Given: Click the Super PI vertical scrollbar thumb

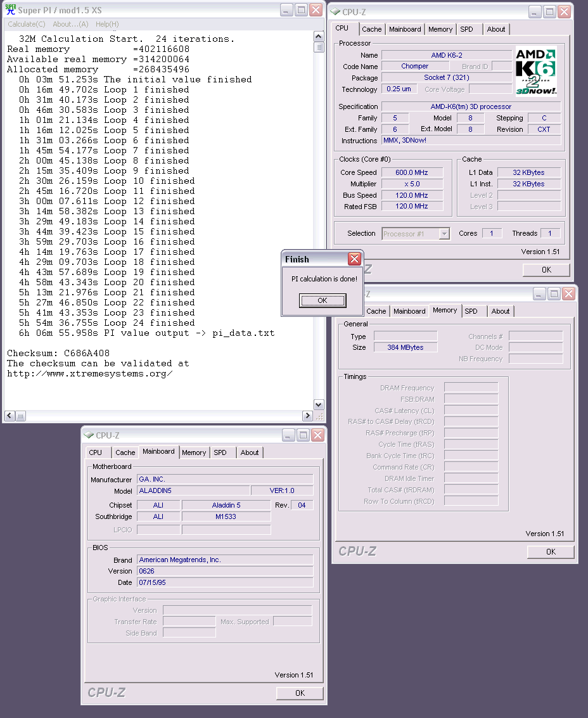Looking at the screenshot, I should point(319,47).
